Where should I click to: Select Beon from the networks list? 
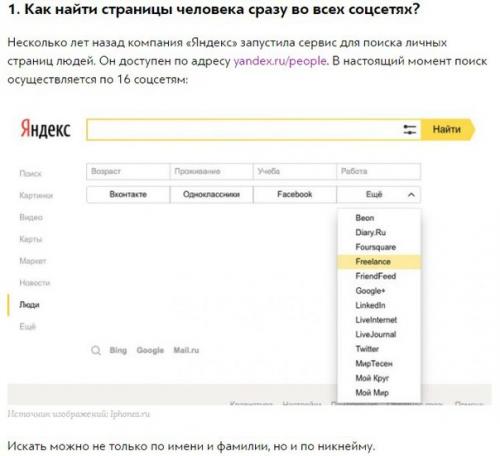(x=379, y=218)
